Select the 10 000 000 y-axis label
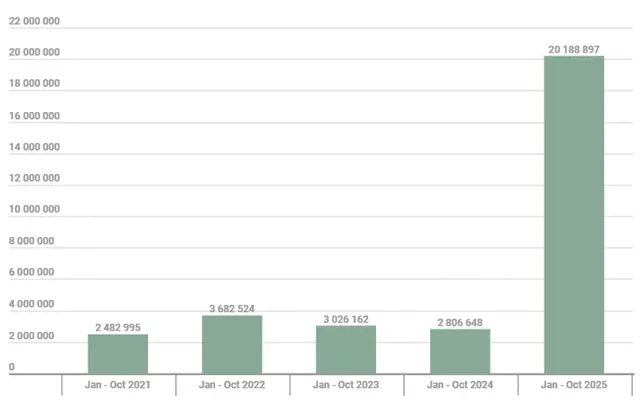641x403 pixels. coord(34,210)
